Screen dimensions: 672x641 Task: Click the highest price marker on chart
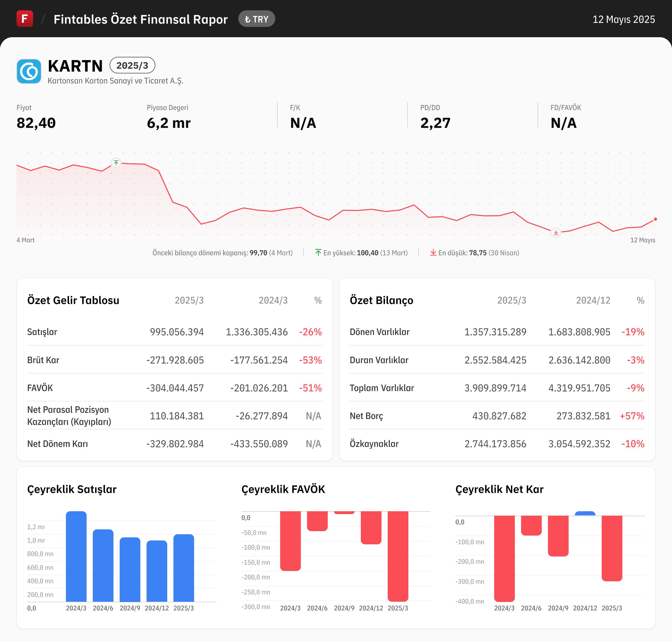pos(116,163)
